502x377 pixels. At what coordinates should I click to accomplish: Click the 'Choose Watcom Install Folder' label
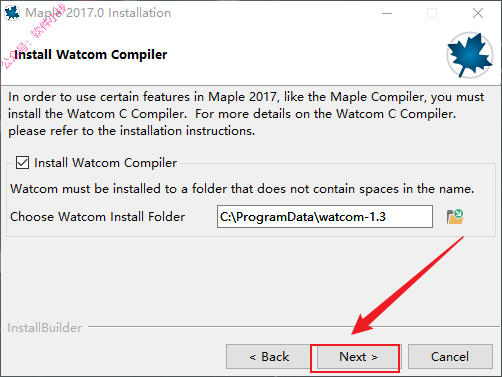[x=98, y=217]
